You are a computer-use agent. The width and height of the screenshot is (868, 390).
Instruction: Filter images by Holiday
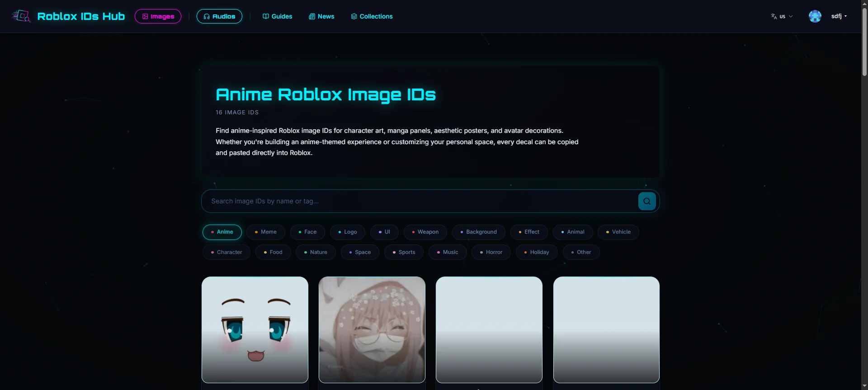pyautogui.click(x=537, y=253)
